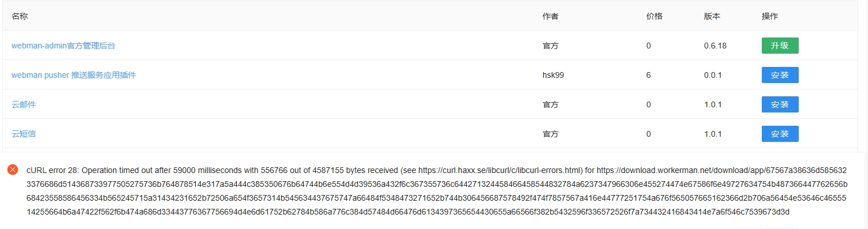The image size is (868, 229).
Task: Select the 作者 column header
Action: pos(551,16)
